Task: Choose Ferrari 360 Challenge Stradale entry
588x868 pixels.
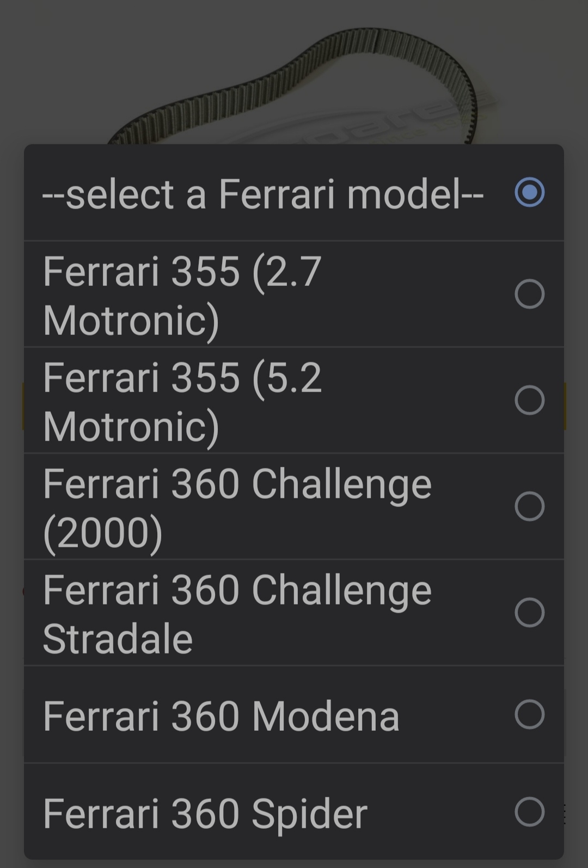Action: coord(294,613)
